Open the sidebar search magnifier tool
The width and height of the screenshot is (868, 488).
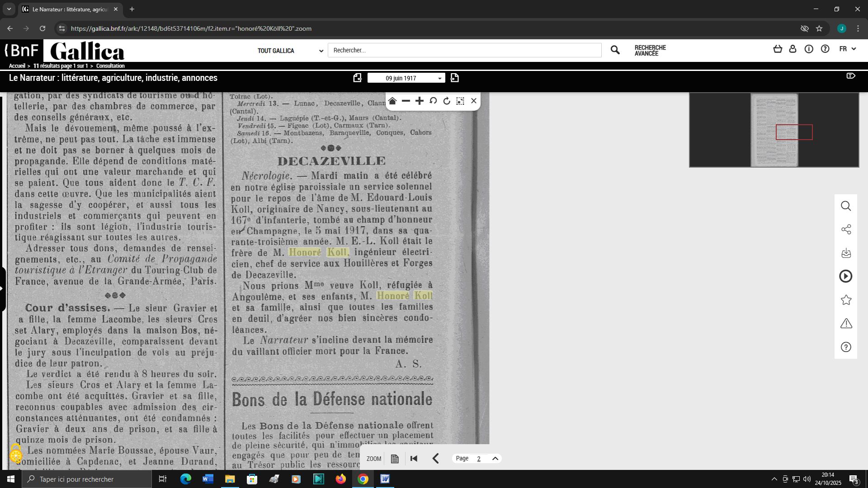pyautogui.click(x=846, y=206)
